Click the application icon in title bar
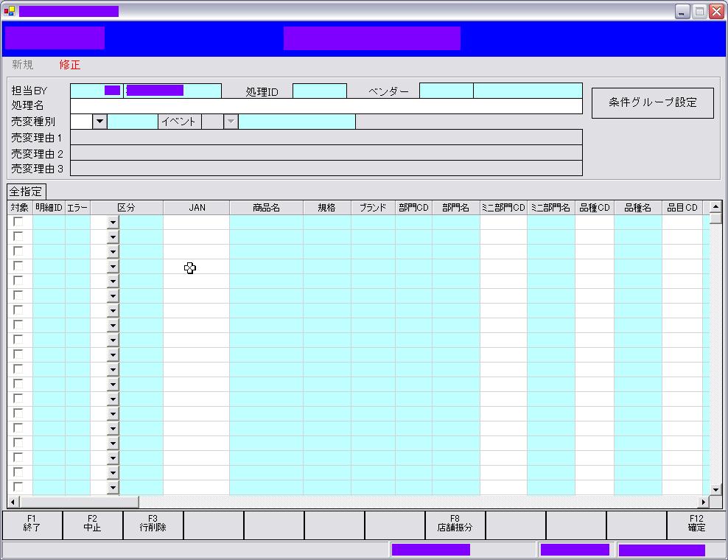The width and height of the screenshot is (728, 560). [x=9, y=10]
